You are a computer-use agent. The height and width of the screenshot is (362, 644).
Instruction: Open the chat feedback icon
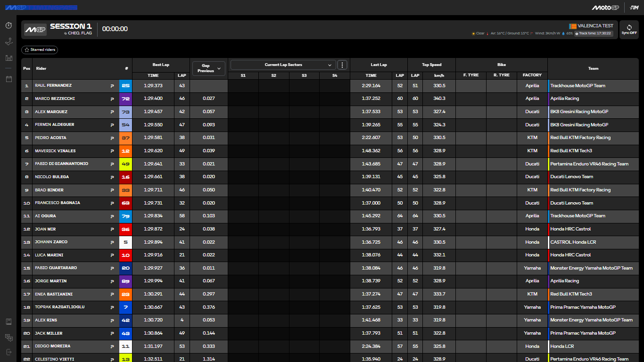pyautogui.click(x=8, y=337)
